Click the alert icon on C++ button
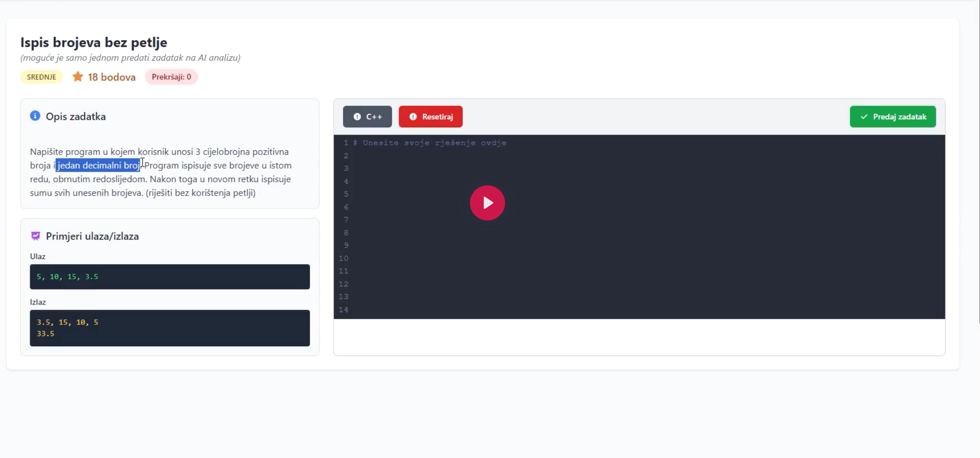Screen dimensions: 980x458 [357, 116]
